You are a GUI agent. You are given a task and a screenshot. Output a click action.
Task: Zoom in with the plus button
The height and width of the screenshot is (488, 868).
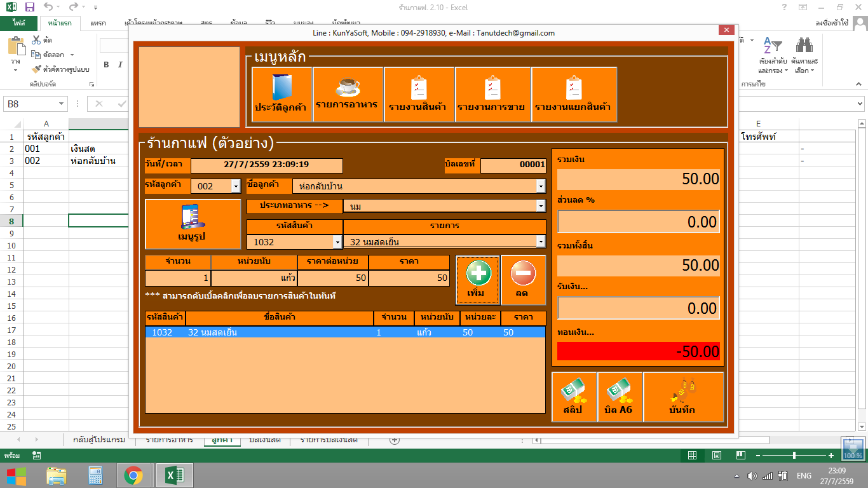pos(831,456)
